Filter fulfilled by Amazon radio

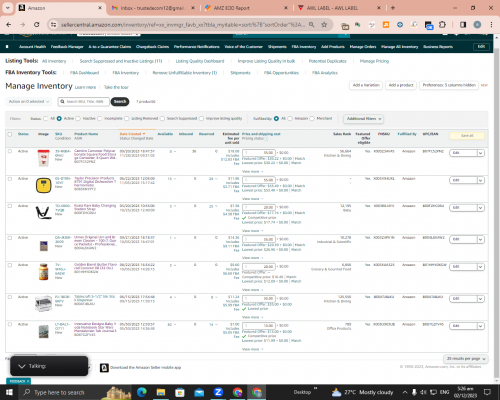pyautogui.click(x=290, y=118)
